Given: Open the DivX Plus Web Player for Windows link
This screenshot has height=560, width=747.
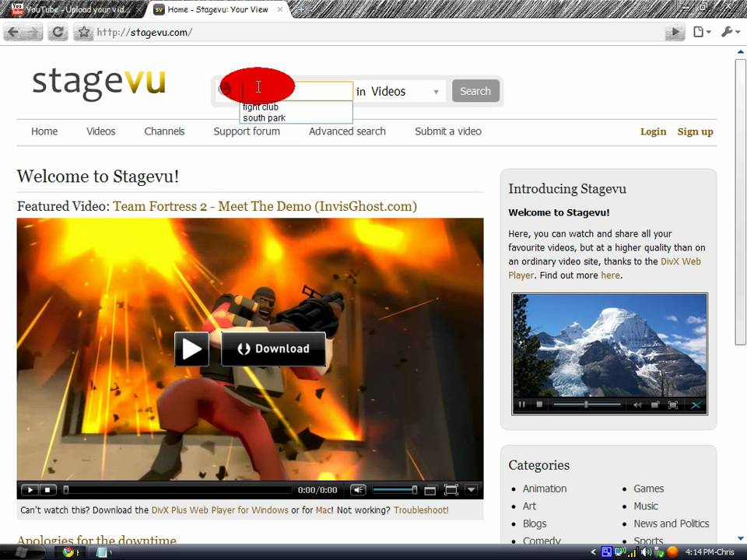Looking at the screenshot, I should point(219,510).
